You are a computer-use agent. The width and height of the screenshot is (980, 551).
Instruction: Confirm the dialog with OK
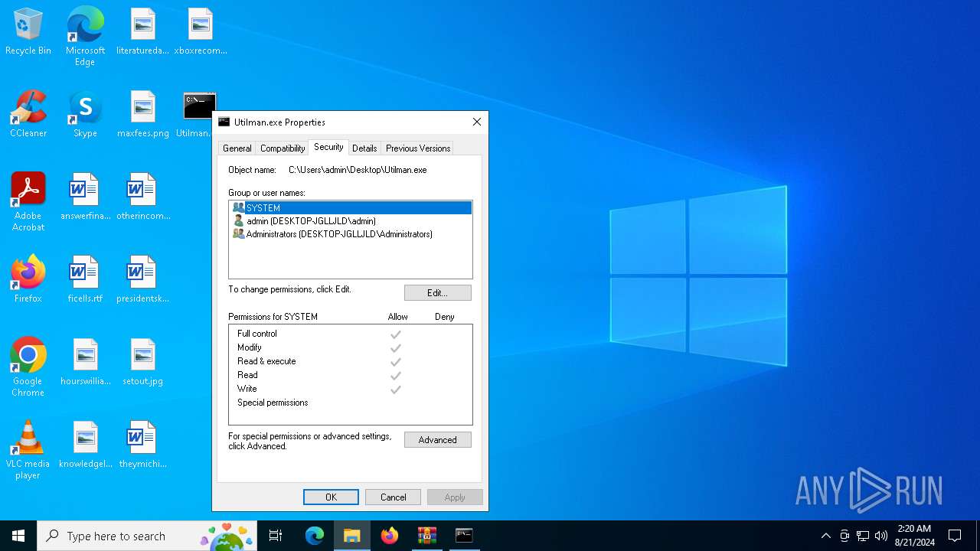tap(331, 497)
